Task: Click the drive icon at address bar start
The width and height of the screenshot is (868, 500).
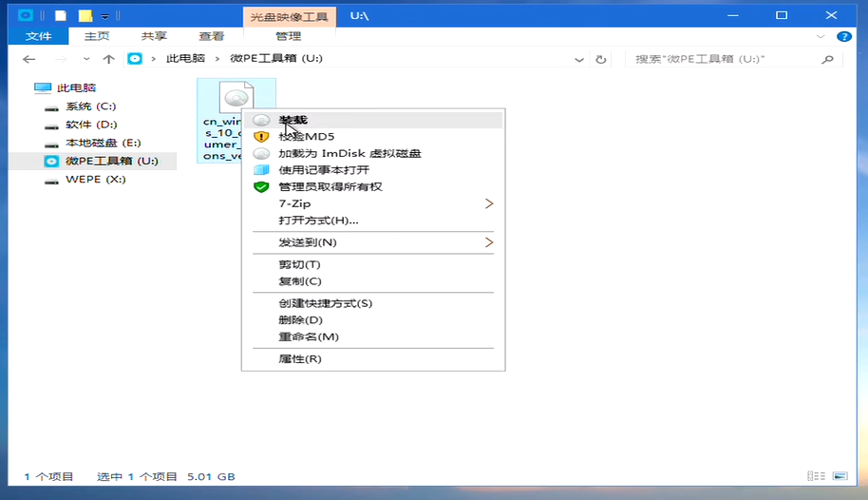Action: click(135, 59)
